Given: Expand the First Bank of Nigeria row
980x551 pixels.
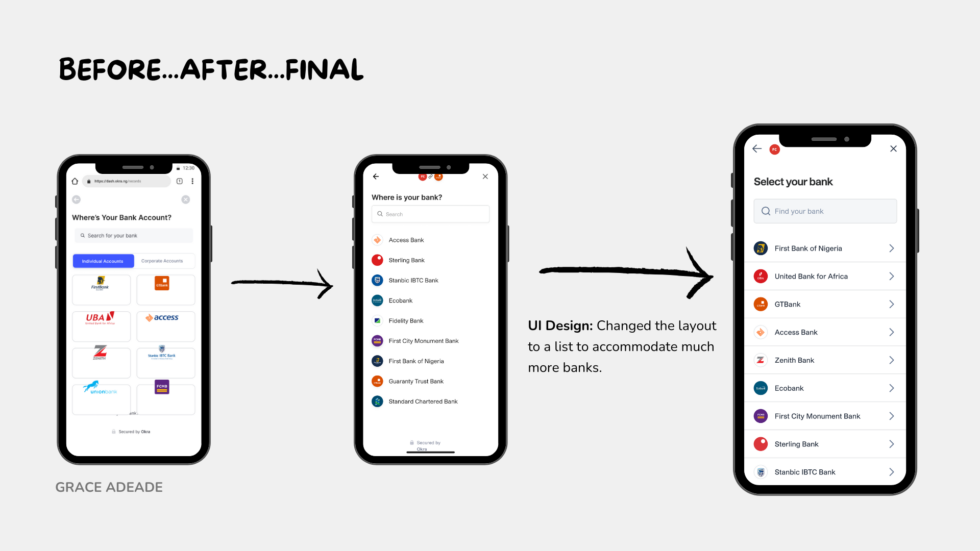Looking at the screenshot, I should click(x=893, y=248).
